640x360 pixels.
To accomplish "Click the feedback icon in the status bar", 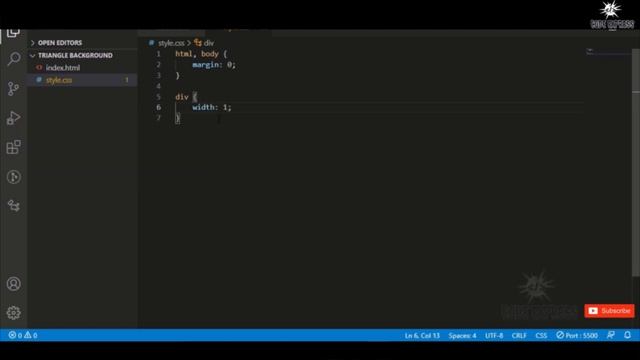I will [x=611, y=335].
